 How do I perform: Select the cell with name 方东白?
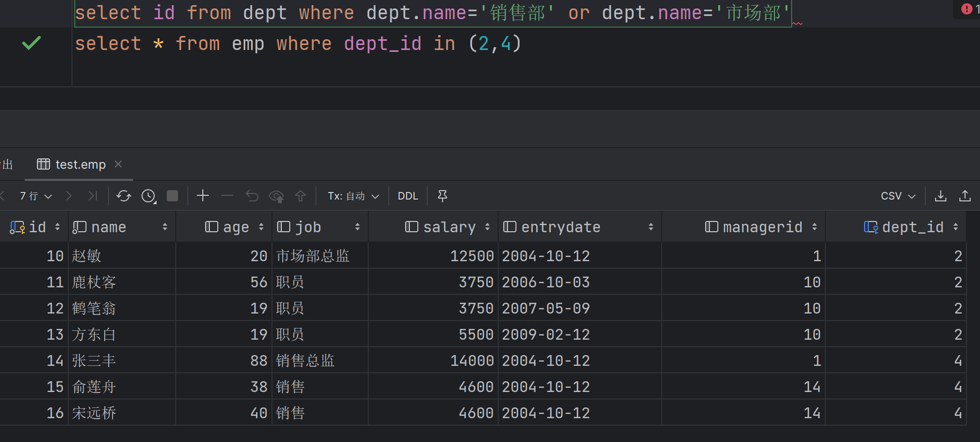(x=122, y=334)
